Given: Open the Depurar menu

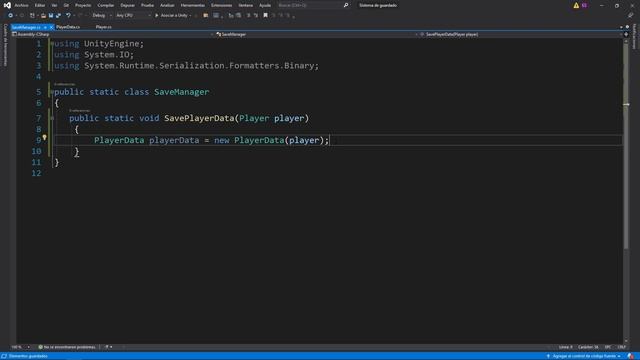Looking at the screenshot, I should (x=127, y=5).
